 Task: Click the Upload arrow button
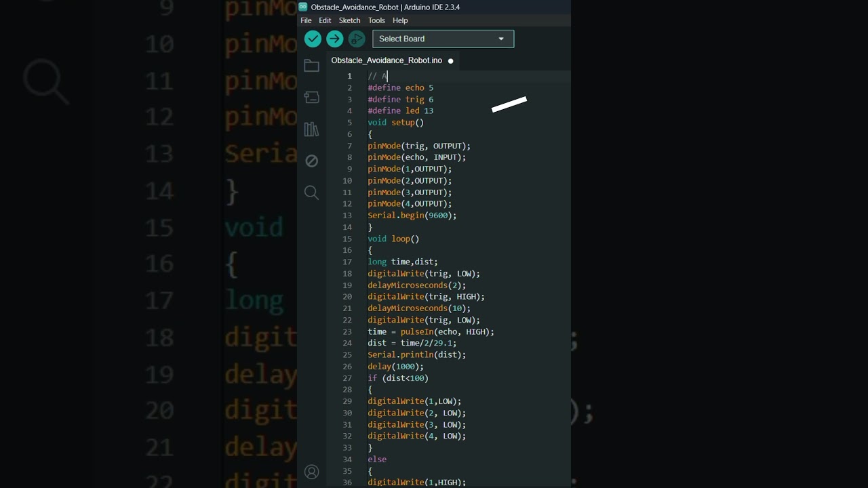click(x=334, y=39)
